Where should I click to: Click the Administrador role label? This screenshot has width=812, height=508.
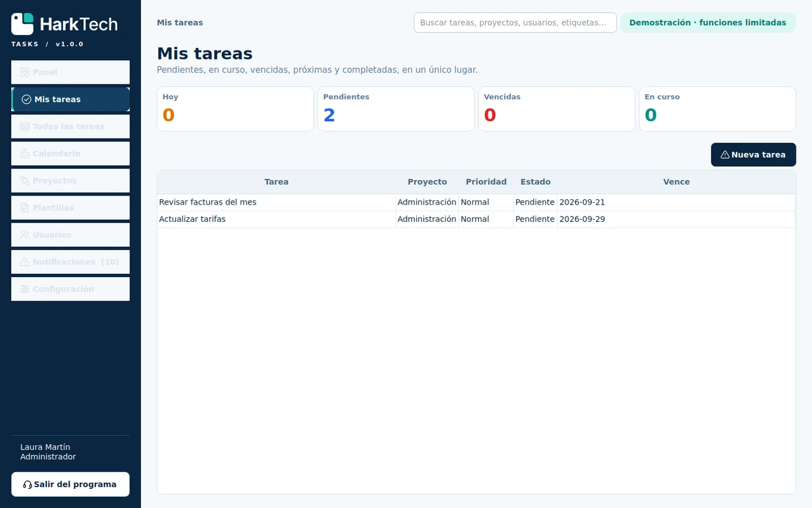[x=48, y=457]
